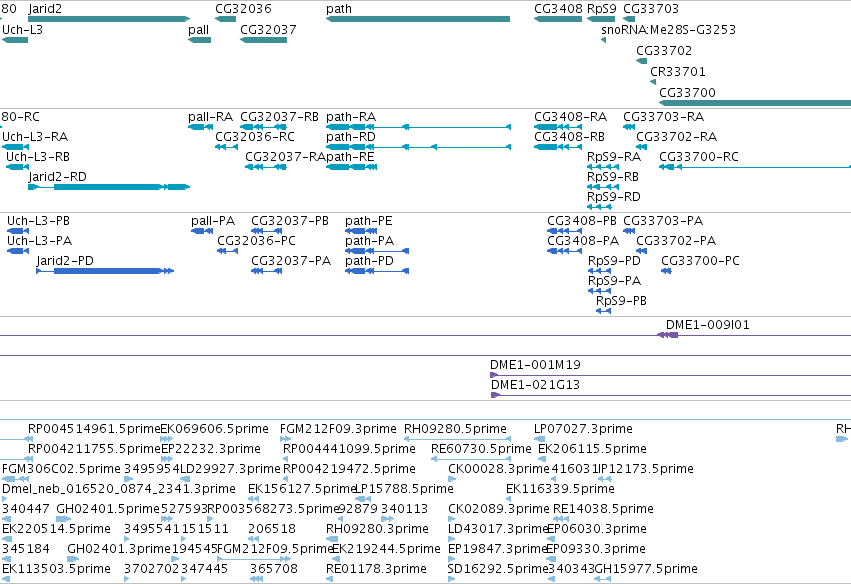Open the DME1-001M19 BAC label

click(x=535, y=365)
